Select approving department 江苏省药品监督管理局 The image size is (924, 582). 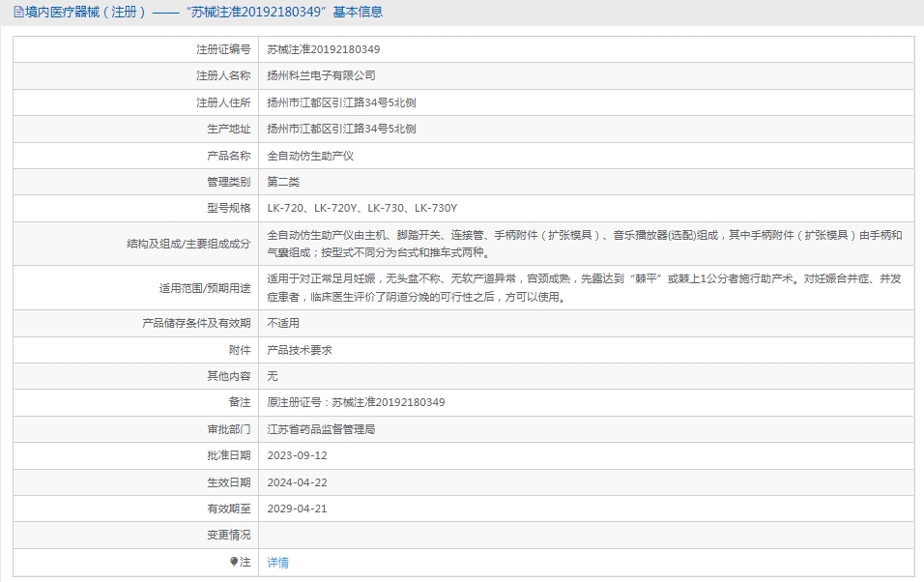pos(321,429)
